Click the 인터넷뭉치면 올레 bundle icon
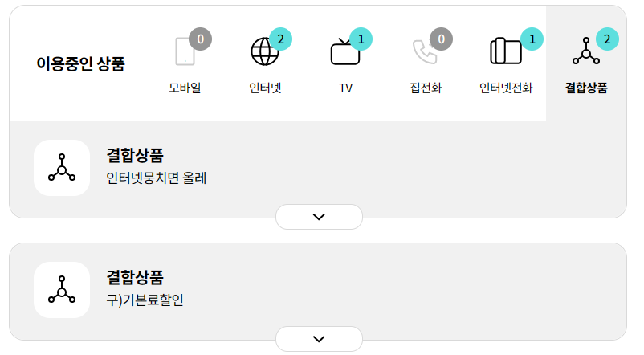Image resolution: width=644 pixels, height=355 pixels. [62, 168]
